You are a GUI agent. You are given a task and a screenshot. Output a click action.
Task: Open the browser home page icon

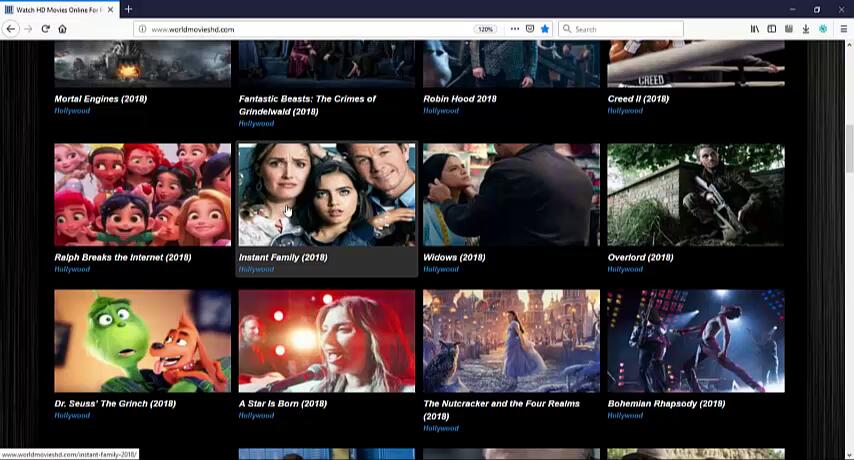coord(62,29)
